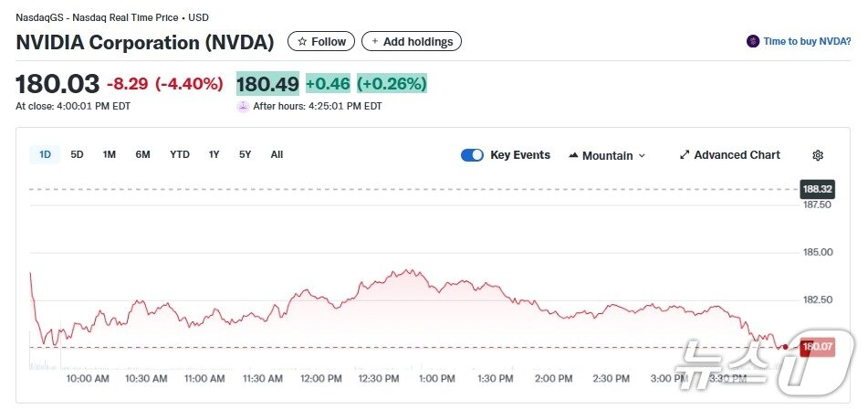View the 5Y chart range
The height and width of the screenshot is (409, 868).
point(246,154)
